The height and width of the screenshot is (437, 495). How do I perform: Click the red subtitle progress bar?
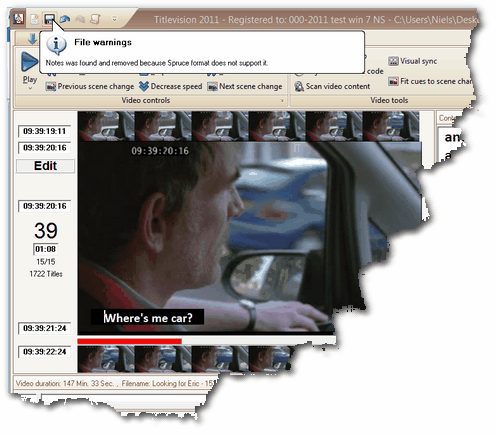click(x=130, y=341)
